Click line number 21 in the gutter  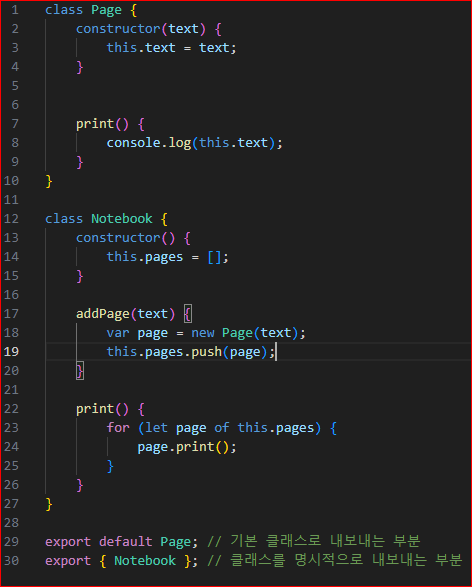(11, 390)
